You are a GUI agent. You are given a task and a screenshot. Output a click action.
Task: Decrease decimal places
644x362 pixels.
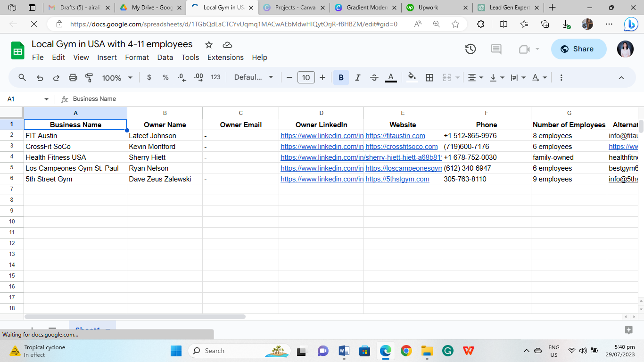[182, 77]
